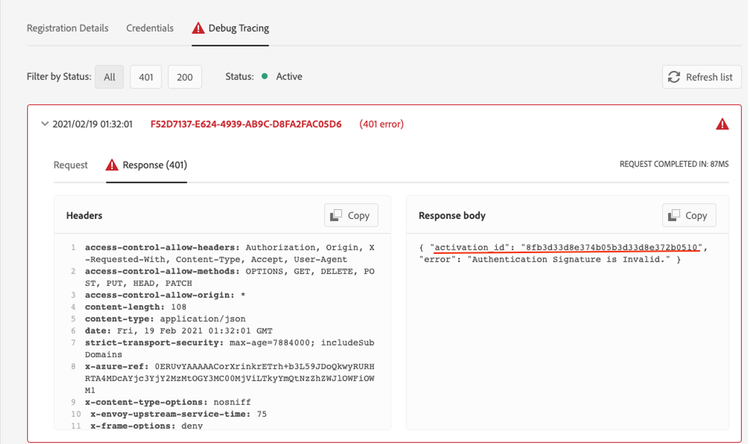Click the underlined activation_id value
Screen dimensions: 750x444
pos(614,247)
